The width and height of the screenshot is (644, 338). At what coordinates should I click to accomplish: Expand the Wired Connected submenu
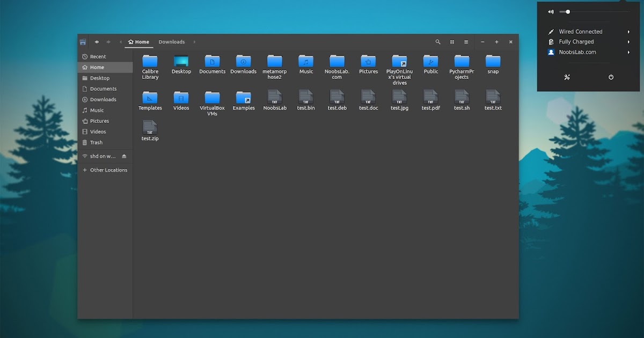[628, 31]
